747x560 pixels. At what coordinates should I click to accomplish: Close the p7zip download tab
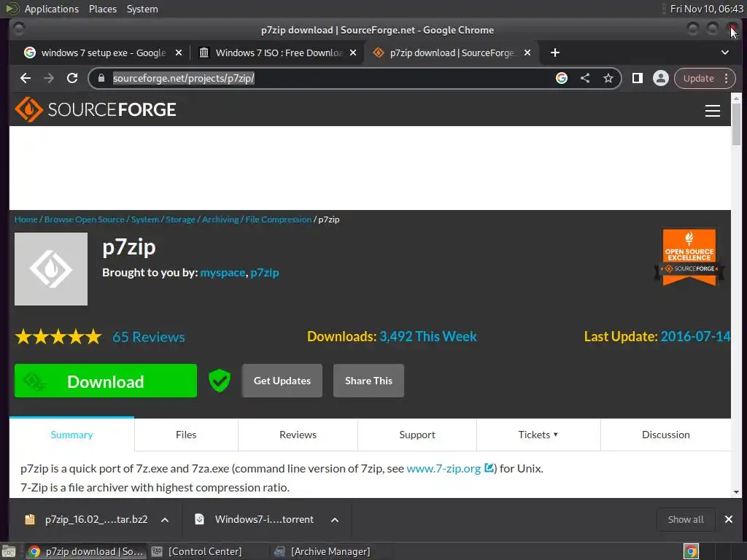coord(527,52)
